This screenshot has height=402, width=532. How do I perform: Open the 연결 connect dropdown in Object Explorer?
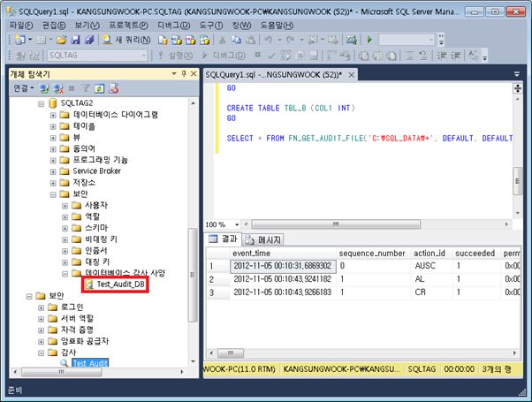coord(23,88)
